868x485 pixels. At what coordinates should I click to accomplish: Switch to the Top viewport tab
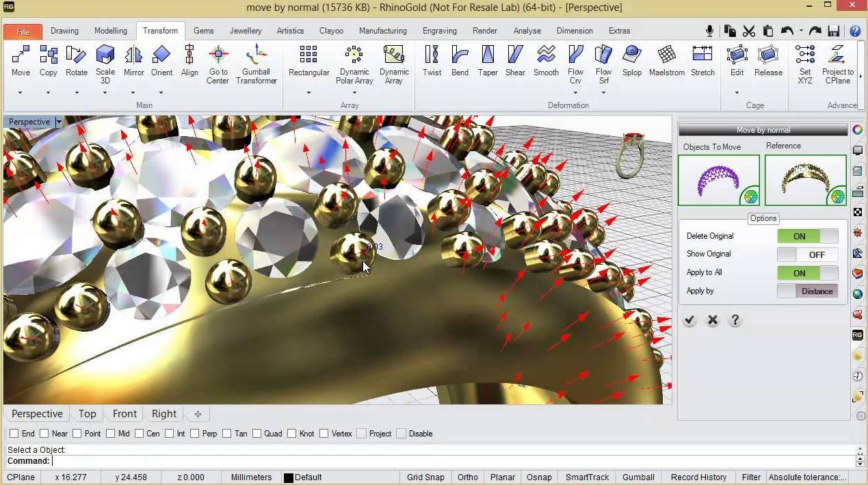click(88, 414)
